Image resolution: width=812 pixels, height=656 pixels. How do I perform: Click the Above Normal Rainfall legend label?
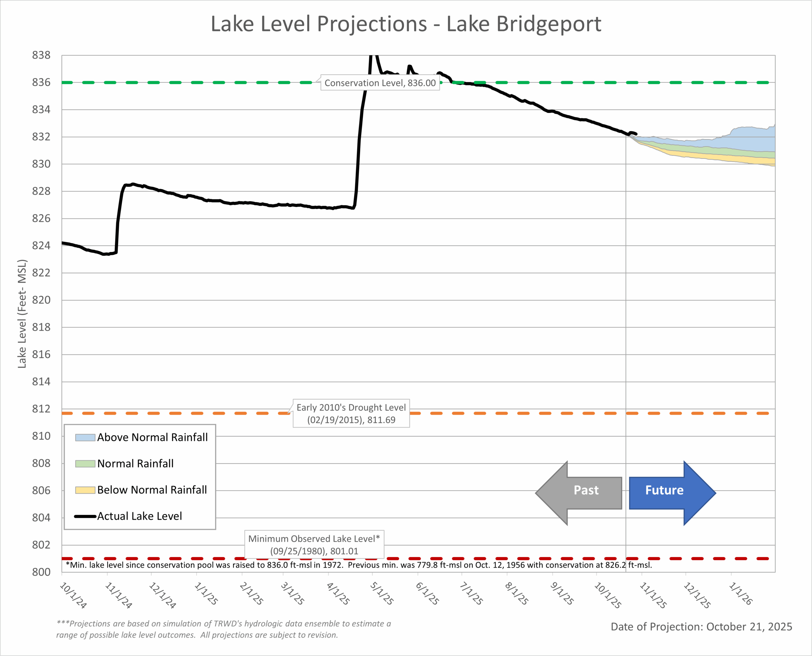pos(152,438)
